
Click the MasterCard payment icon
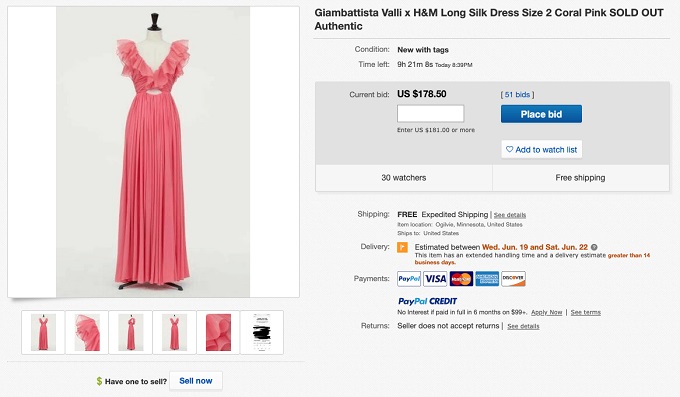(461, 279)
